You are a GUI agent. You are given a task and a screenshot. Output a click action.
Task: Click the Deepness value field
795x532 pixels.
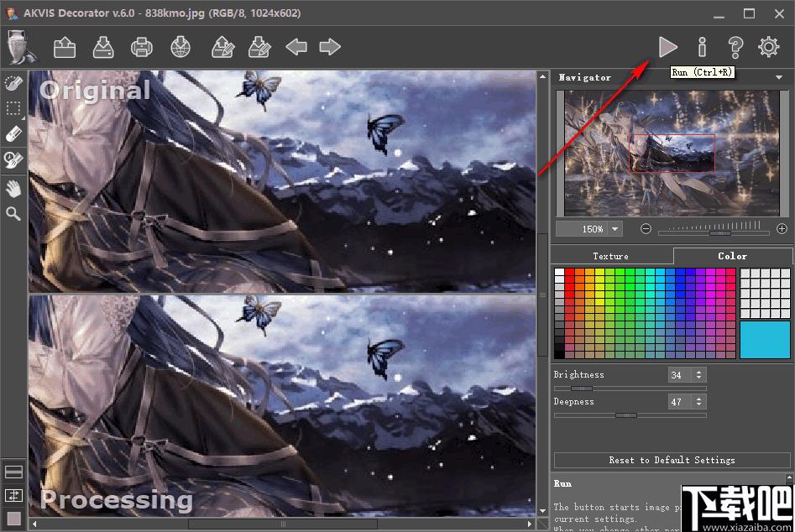pyautogui.click(x=681, y=402)
